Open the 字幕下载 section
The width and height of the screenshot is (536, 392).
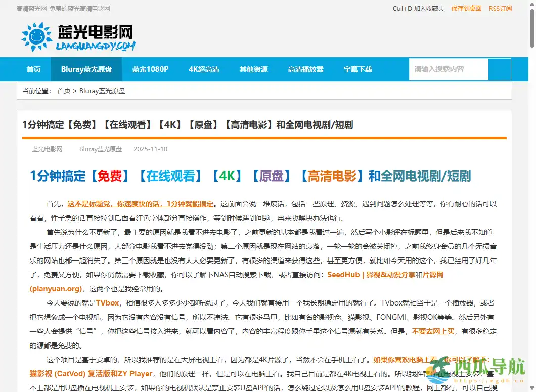pyautogui.click(x=358, y=69)
